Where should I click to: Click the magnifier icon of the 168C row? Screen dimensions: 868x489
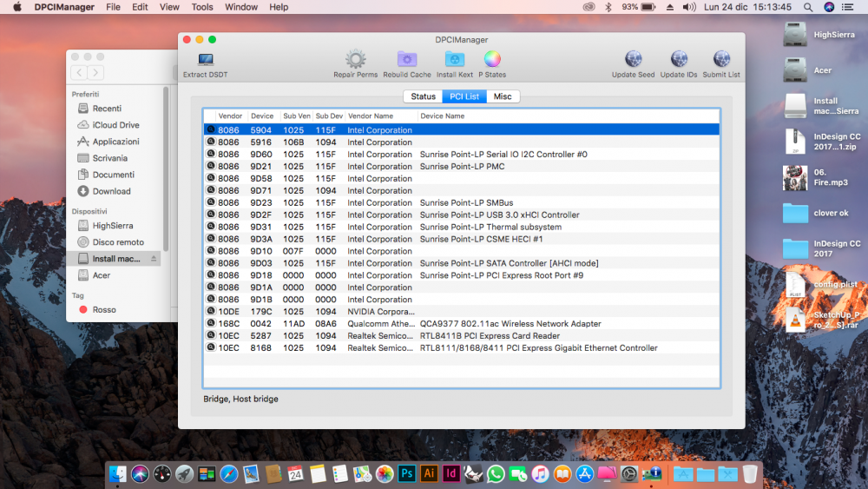tap(211, 323)
